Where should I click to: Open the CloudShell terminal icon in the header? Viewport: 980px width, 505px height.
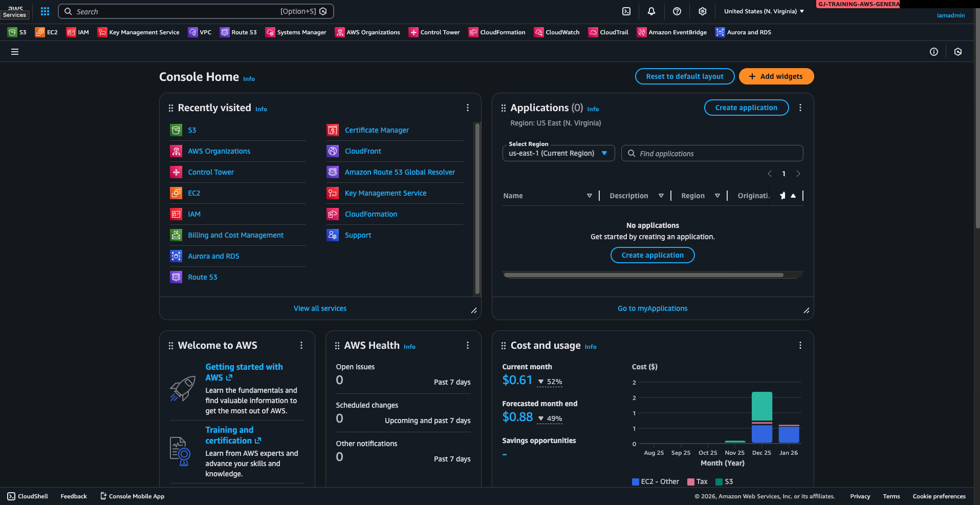pos(626,11)
